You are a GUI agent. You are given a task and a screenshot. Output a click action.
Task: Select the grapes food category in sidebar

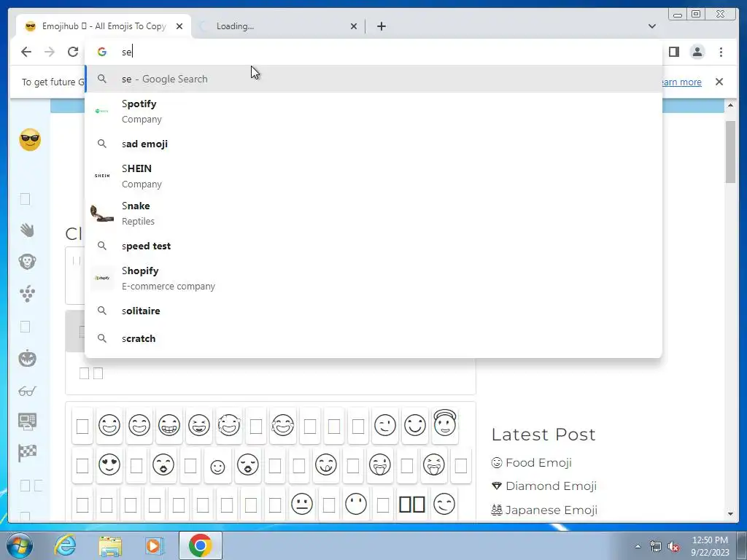27,294
